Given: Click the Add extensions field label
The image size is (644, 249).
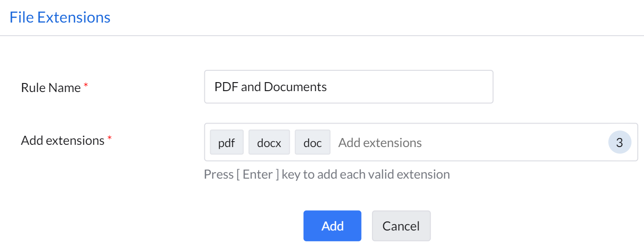Looking at the screenshot, I should pyautogui.click(x=62, y=140).
